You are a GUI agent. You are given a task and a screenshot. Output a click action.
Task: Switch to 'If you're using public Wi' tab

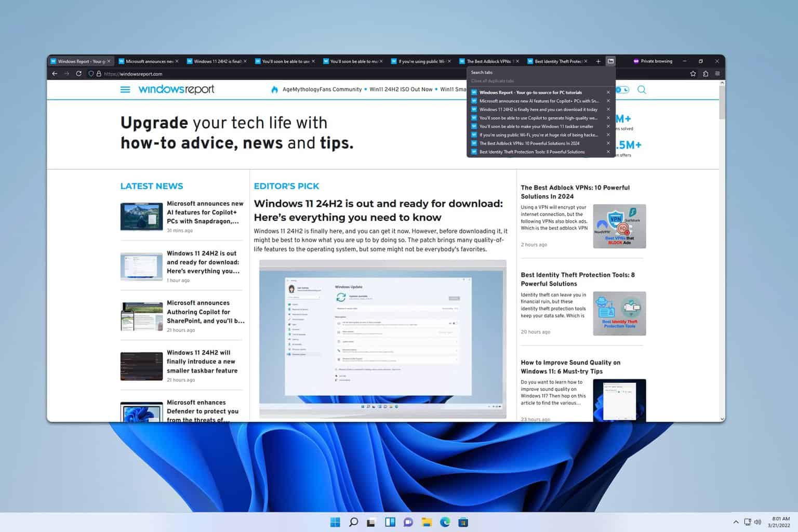[421, 61]
